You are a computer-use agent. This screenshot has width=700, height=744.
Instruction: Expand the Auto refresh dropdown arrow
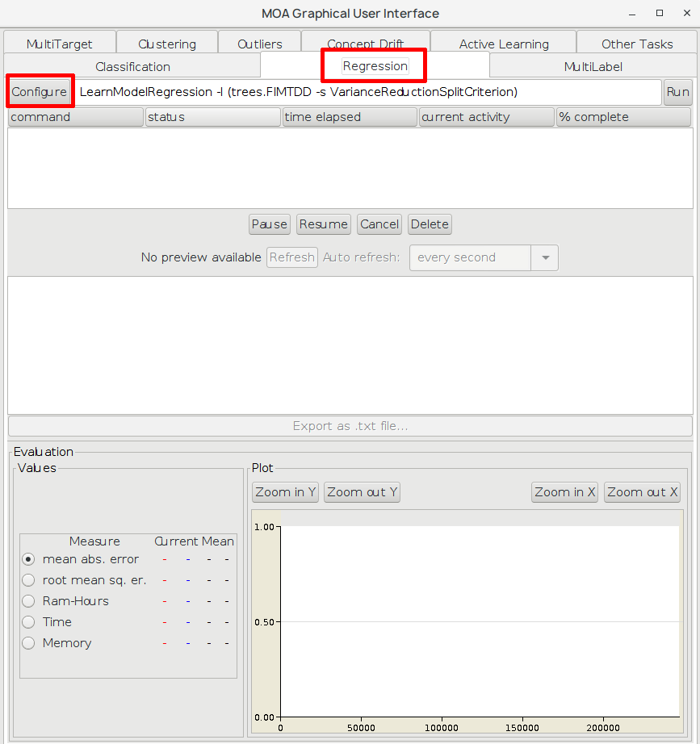545,257
